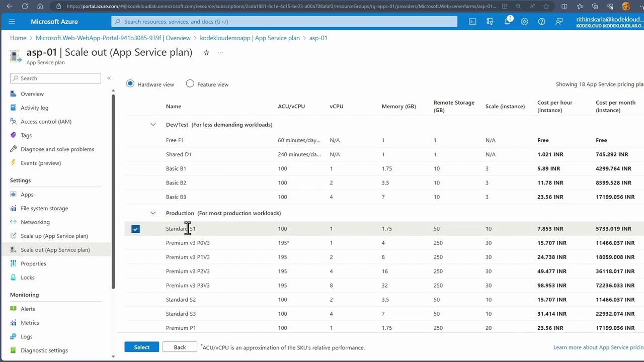
Task: Uncheck the Standard S1 checkbox
Action: 135,229
